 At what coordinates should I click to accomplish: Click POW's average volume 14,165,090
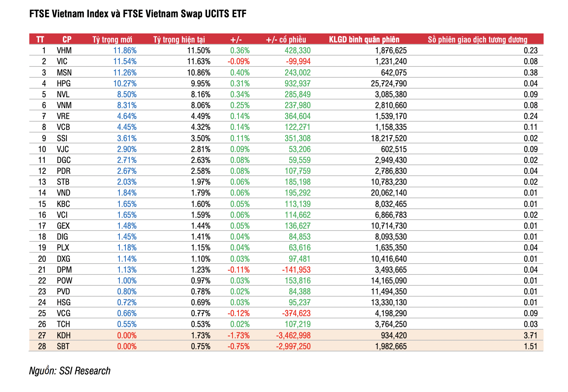389,280
